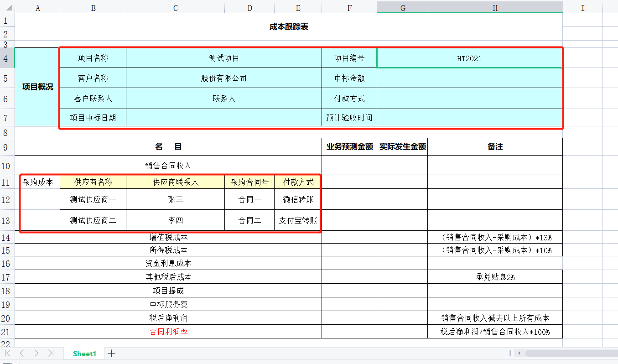Select column A header

[37, 8]
